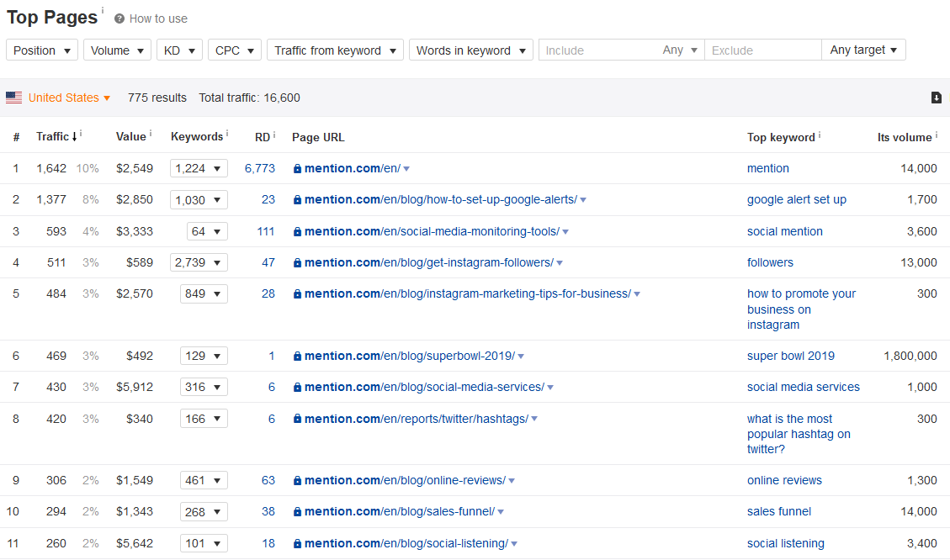Open the How to use link
The width and height of the screenshot is (950, 560).
coord(158,18)
